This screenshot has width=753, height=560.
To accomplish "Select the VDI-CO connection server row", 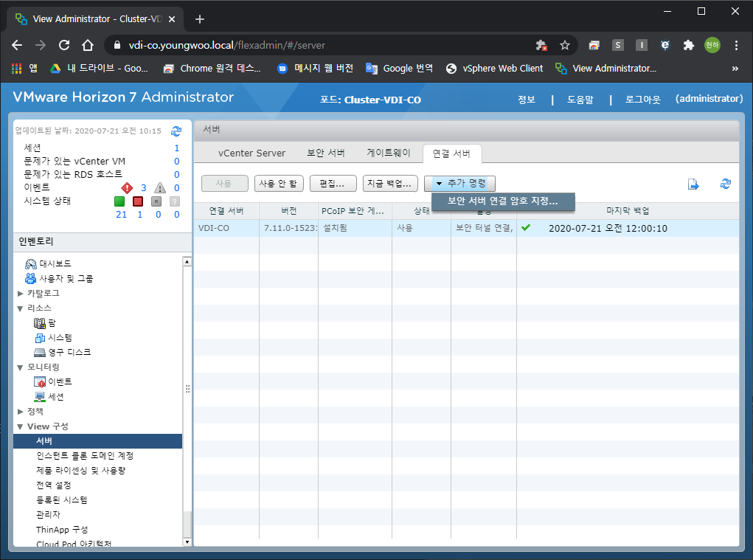I will (x=466, y=228).
